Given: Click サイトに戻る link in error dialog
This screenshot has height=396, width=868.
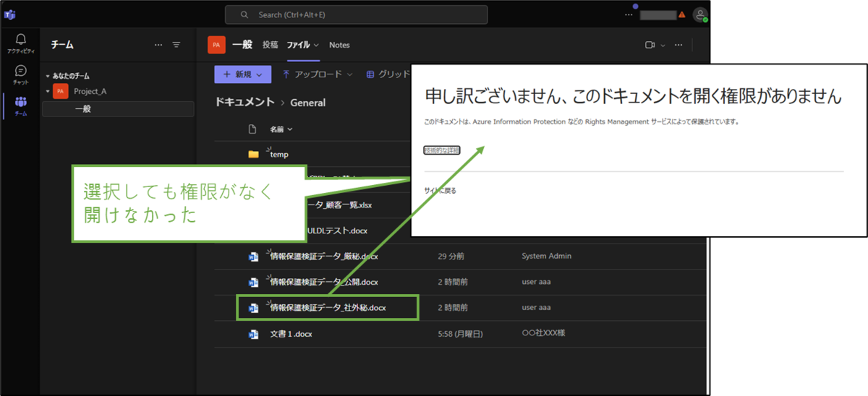Looking at the screenshot, I should 440,191.
